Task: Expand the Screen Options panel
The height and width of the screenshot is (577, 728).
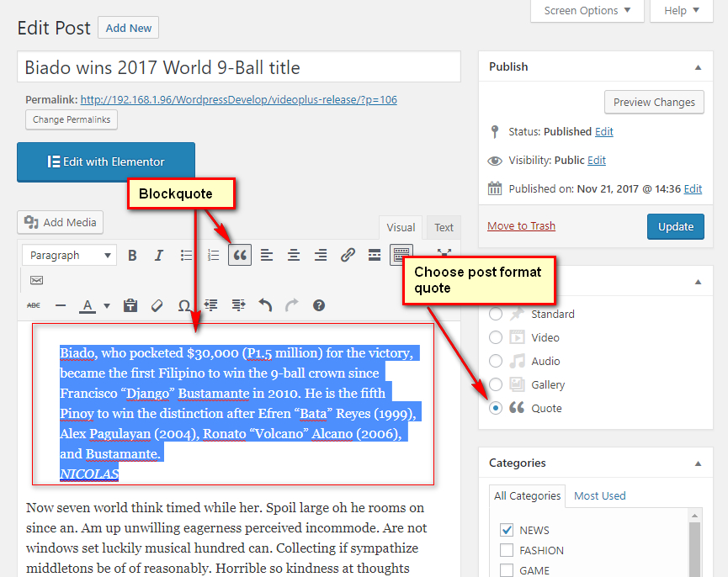Action: [x=587, y=11]
